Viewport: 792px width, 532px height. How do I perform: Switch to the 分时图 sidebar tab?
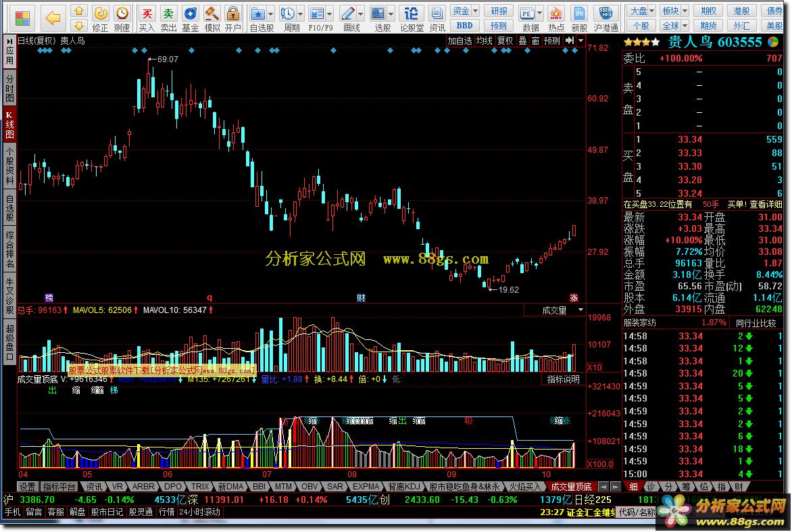[x=9, y=87]
